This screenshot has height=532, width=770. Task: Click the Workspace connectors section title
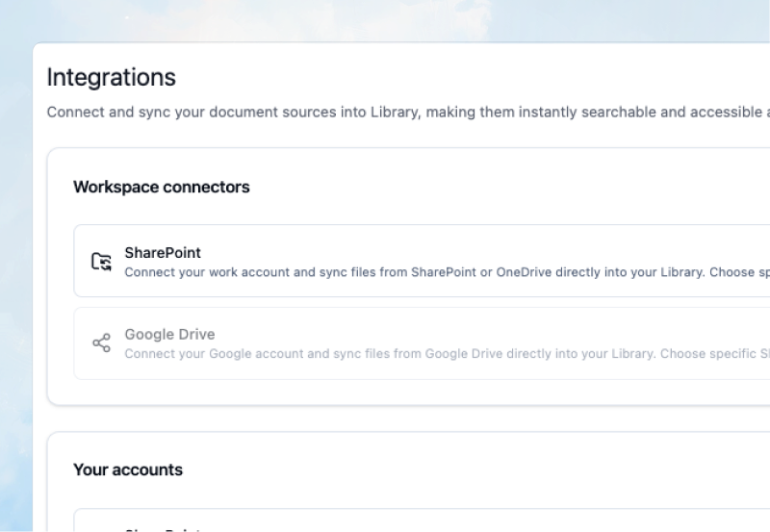162,187
